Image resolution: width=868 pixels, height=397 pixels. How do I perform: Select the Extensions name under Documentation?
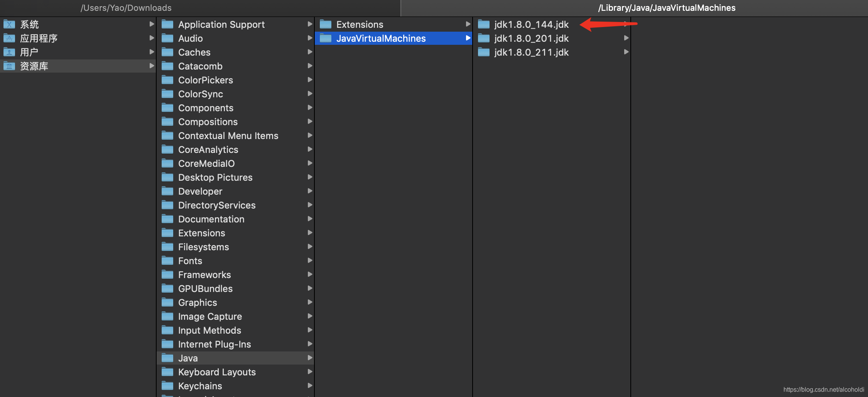coord(202,233)
